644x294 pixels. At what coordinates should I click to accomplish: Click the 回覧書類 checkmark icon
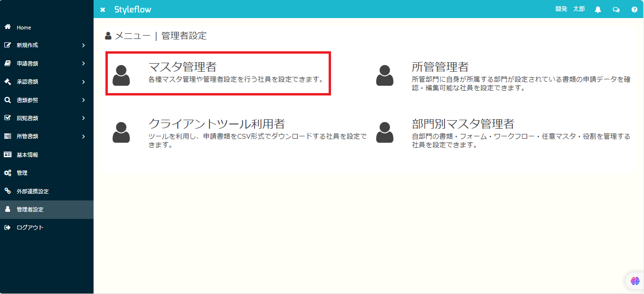pyautogui.click(x=8, y=118)
